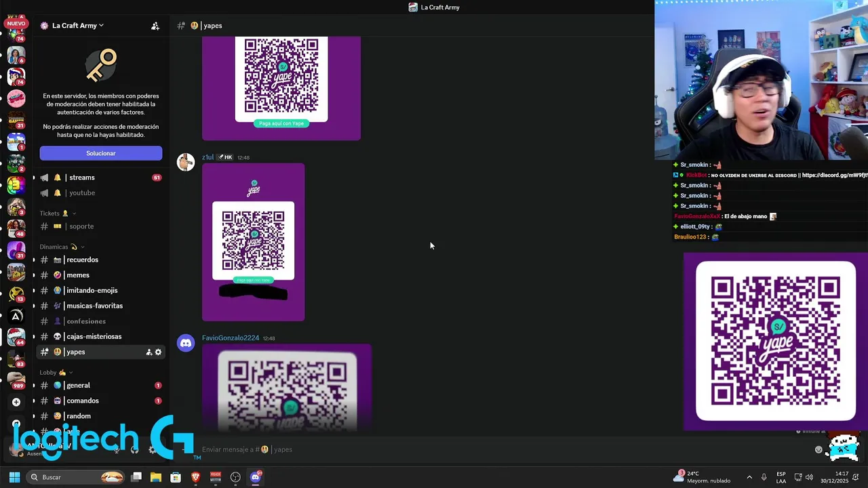Click FavioGonzalo2224's Discord avatar
868x488 pixels.
[186, 343]
